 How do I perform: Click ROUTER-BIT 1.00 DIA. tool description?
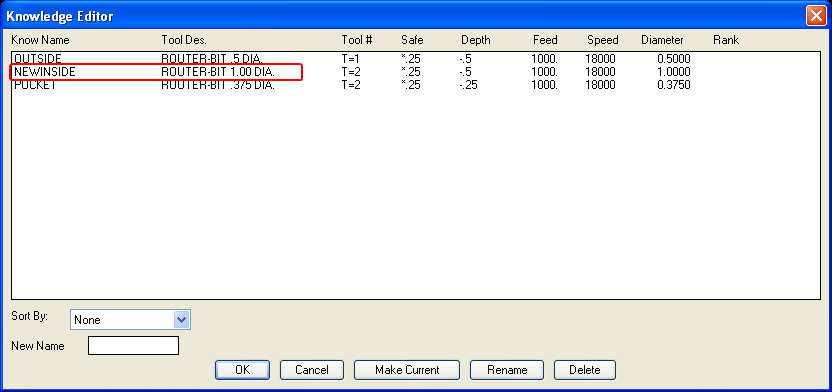[x=218, y=72]
